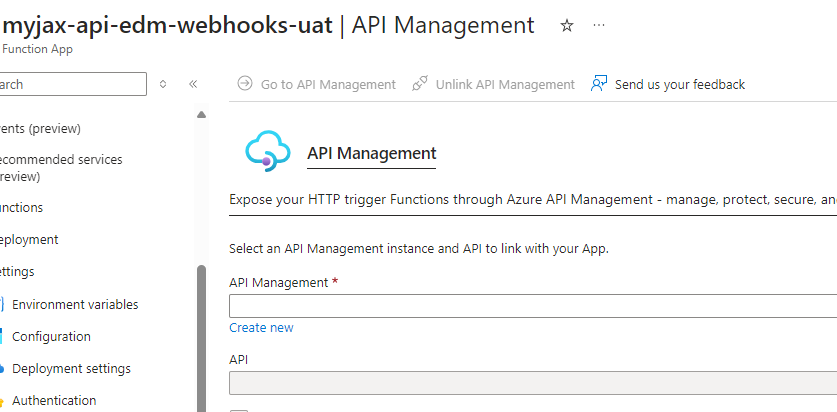Click the Deployment settings icon in sidebar

(x=2, y=368)
